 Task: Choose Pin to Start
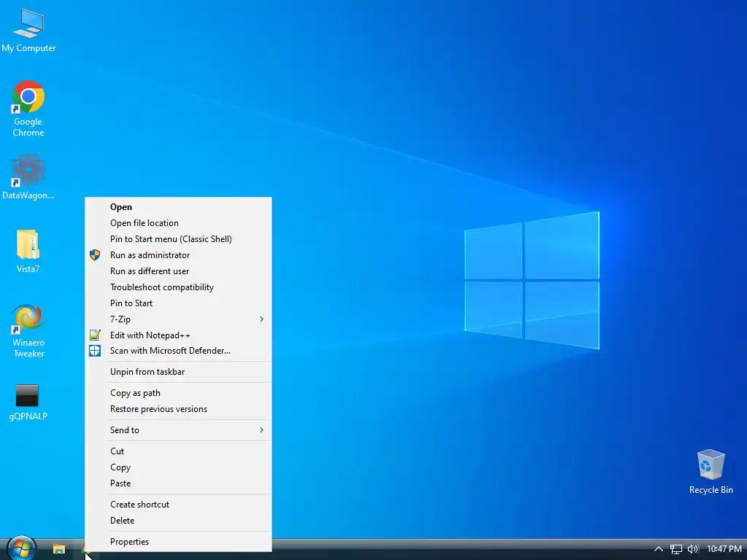(x=178, y=303)
